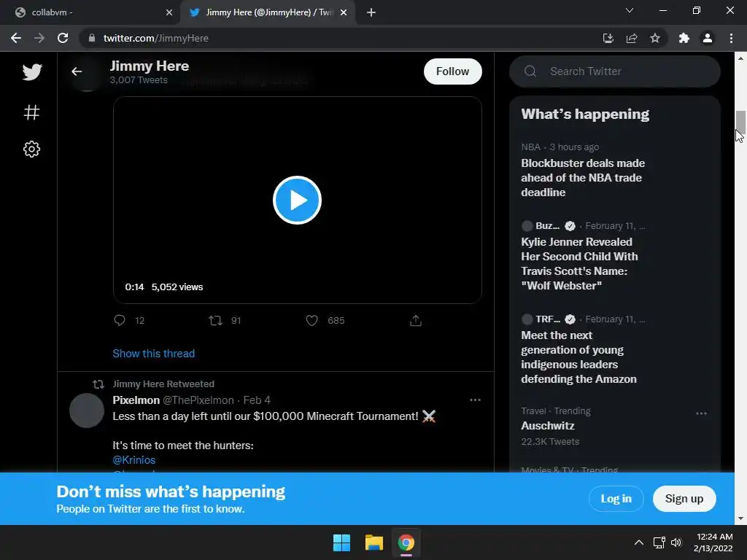The width and height of the screenshot is (747, 560).
Task: Open the Feb 4 tweet timestamp
Action: 257,400
